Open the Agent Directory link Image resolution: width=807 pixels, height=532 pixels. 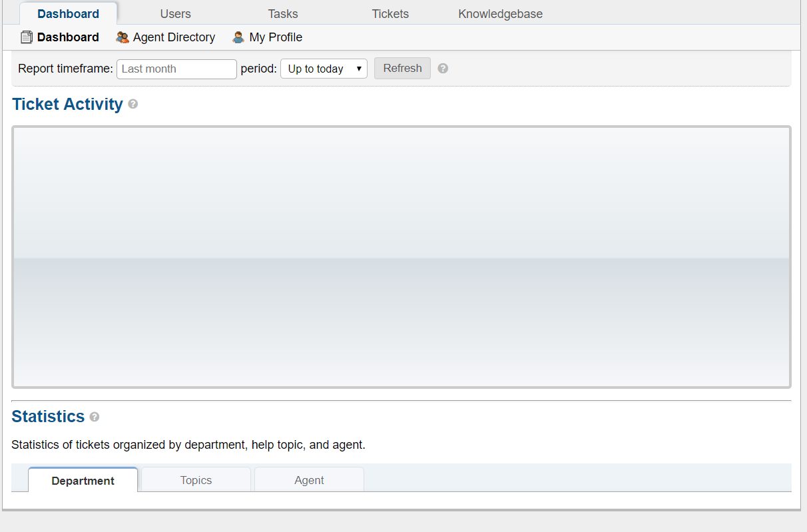click(x=174, y=37)
